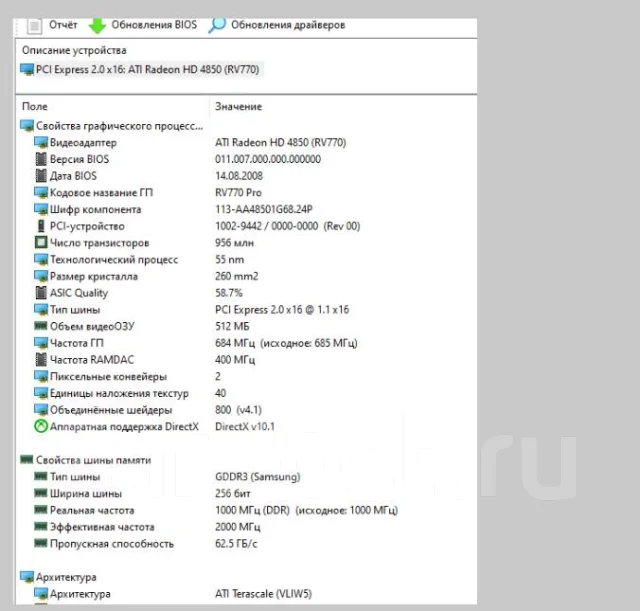Select value 956 млн

click(234, 243)
